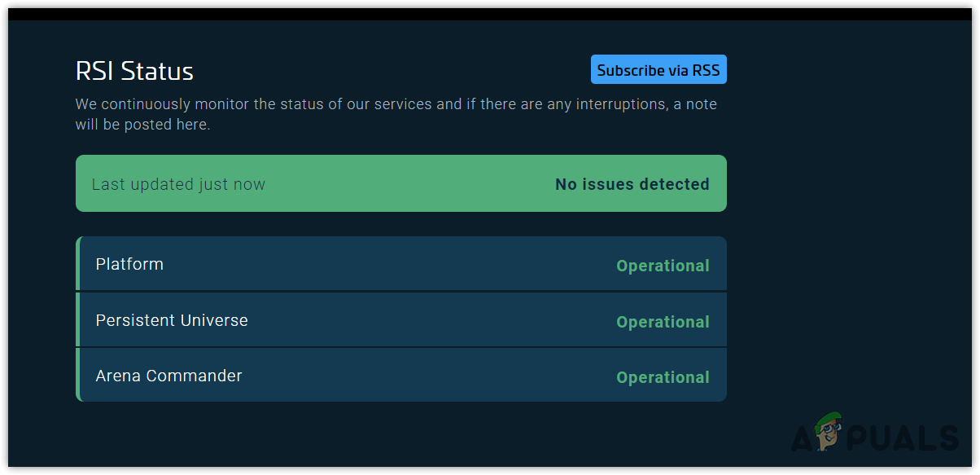Click the green accent bar beside Persistent Universe
Viewport: 980px width, 475px height.
[78, 319]
